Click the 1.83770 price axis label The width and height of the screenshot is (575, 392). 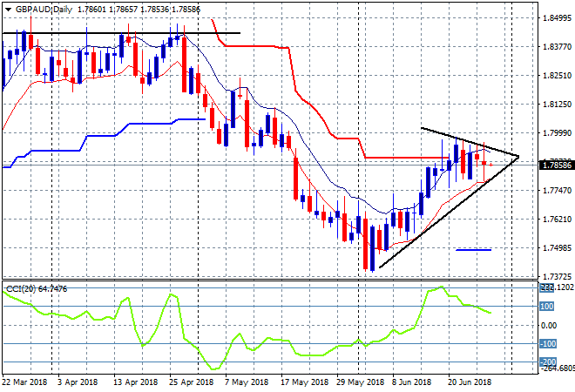pos(557,46)
